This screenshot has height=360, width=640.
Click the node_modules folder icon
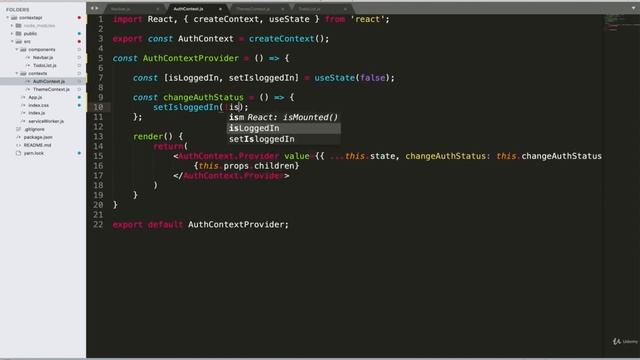[x=18, y=25]
